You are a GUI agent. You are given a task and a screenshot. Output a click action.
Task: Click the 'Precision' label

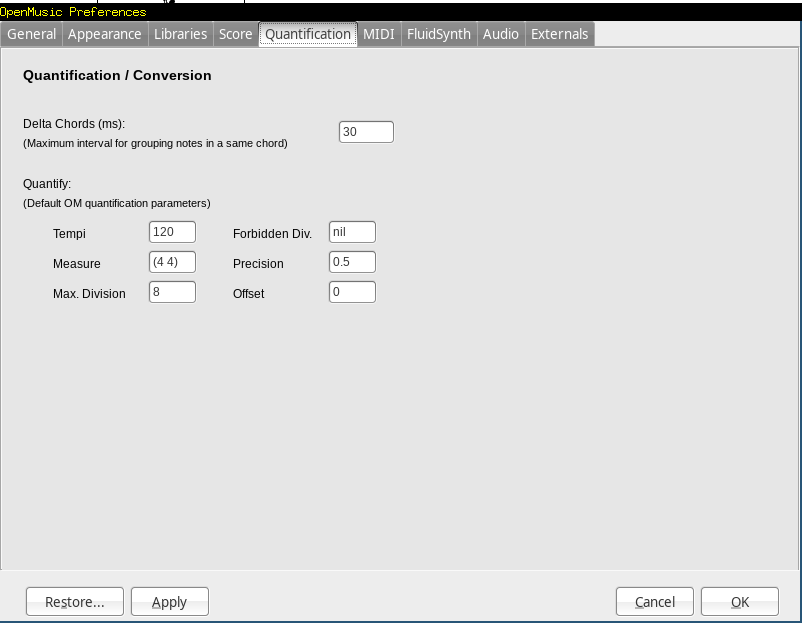(258, 264)
